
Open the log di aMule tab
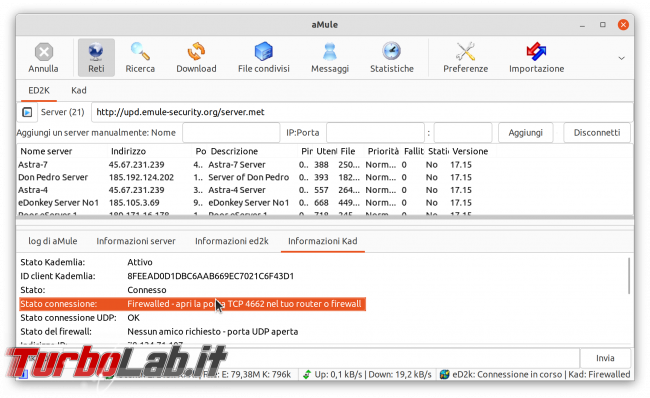pyautogui.click(x=53, y=241)
